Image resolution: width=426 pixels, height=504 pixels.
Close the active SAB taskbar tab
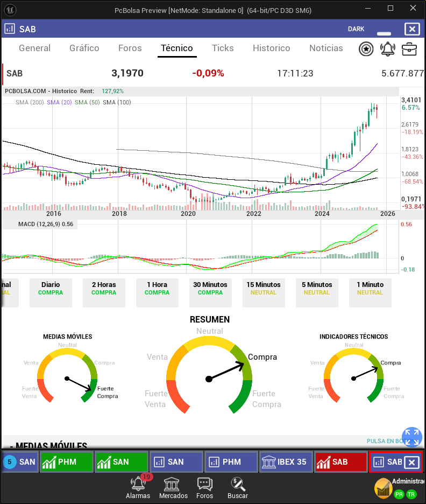coord(411,463)
